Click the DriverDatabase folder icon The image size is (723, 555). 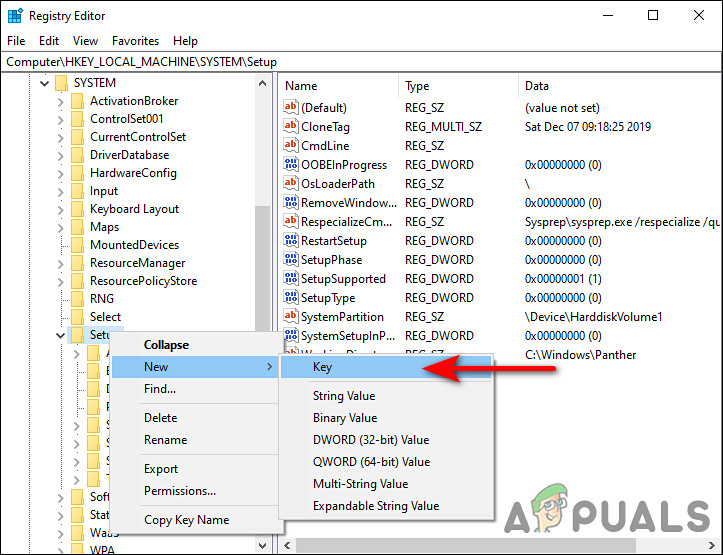(77, 155)
